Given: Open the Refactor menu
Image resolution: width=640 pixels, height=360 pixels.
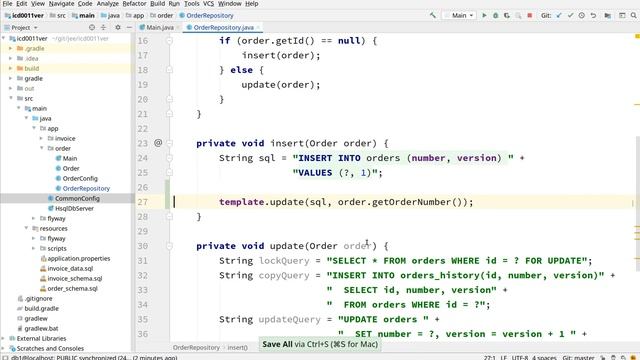Looking at the screenshot, I should pos(134,4).
